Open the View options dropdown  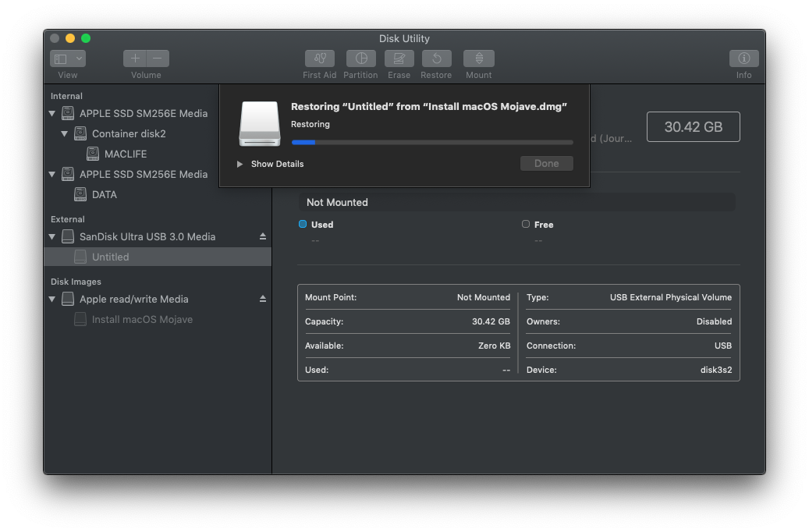pyautogui.click(x=67, y=58)
